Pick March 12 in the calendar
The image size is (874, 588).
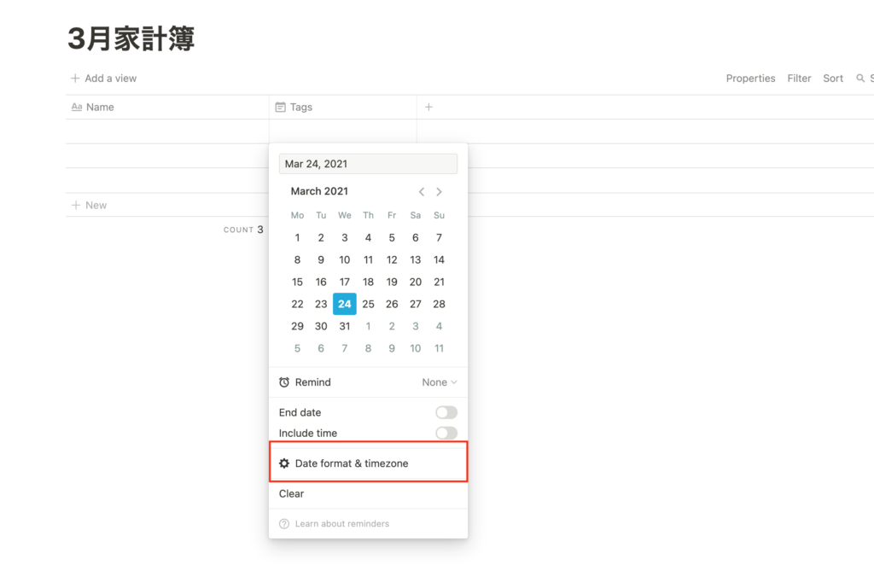point(392,259)
